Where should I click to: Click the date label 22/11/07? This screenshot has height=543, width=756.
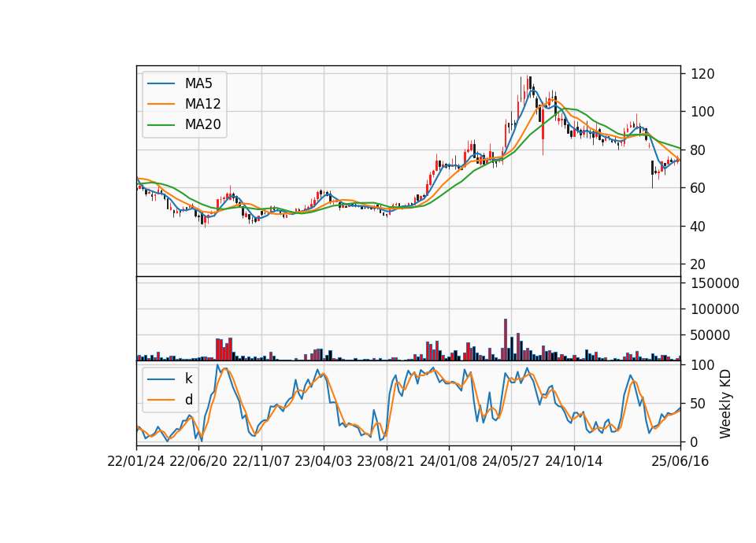[x=261, y=461]
